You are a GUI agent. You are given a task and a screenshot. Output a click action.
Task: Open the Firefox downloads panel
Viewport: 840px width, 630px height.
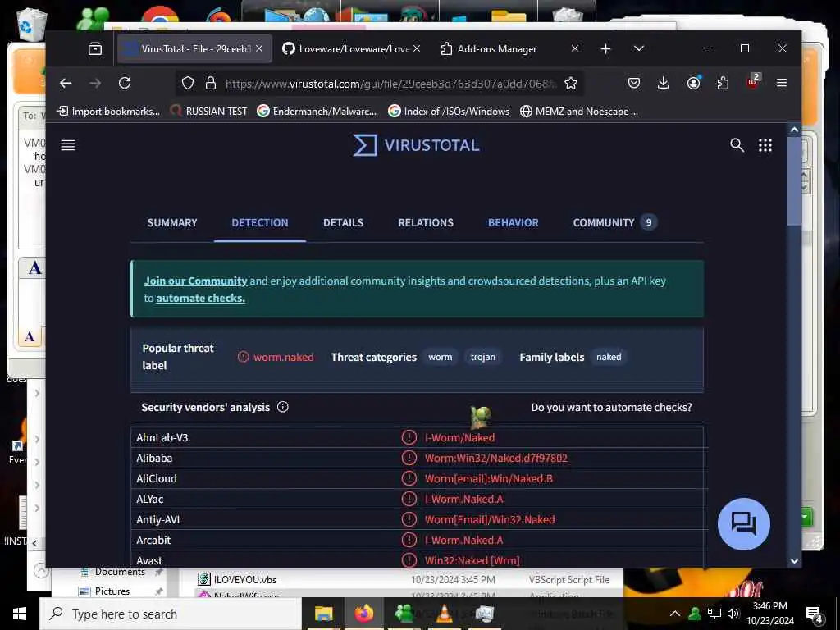click(x=663, y=83)
